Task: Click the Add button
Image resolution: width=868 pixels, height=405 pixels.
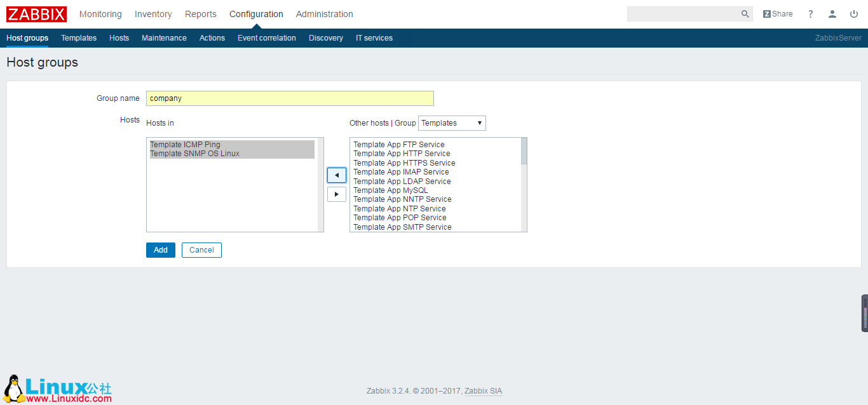Action: [160, 249]
